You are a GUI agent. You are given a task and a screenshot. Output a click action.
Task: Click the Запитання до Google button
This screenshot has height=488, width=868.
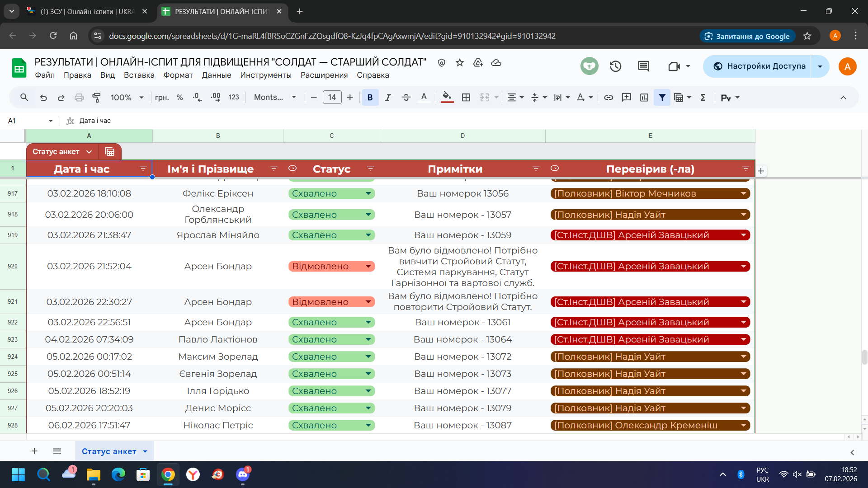(x=747, y=36)
